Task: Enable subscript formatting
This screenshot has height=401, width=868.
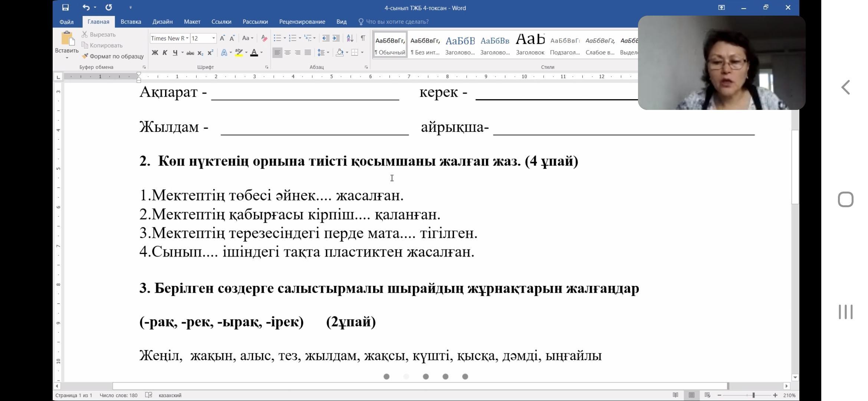Action: 200,53
